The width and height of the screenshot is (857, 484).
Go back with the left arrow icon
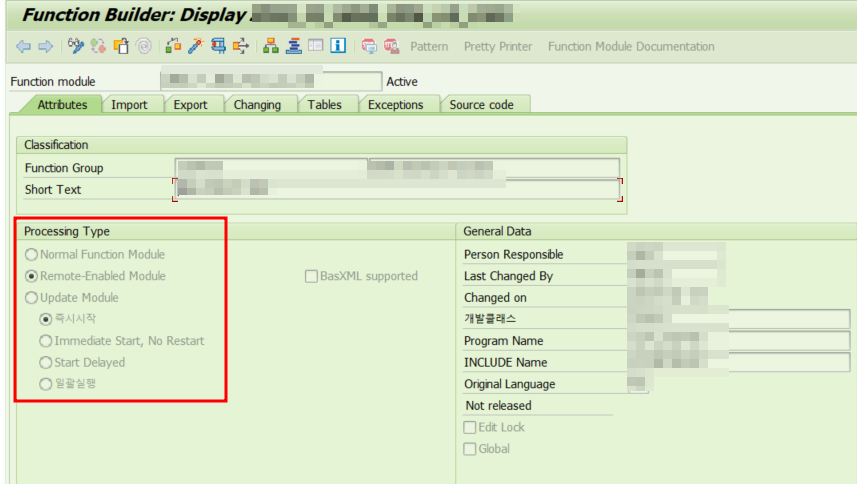coord(23,46)
